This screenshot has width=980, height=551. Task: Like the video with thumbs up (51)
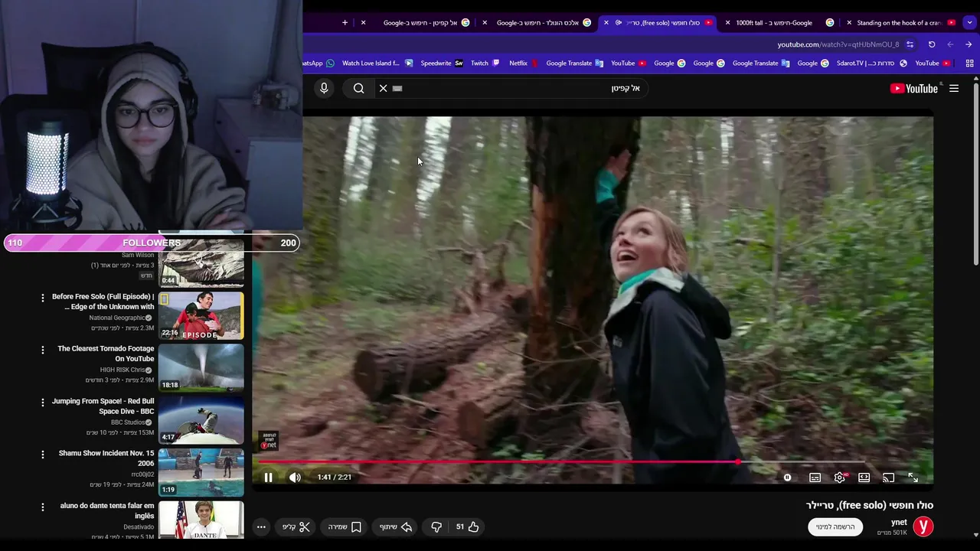click(468, 527)
